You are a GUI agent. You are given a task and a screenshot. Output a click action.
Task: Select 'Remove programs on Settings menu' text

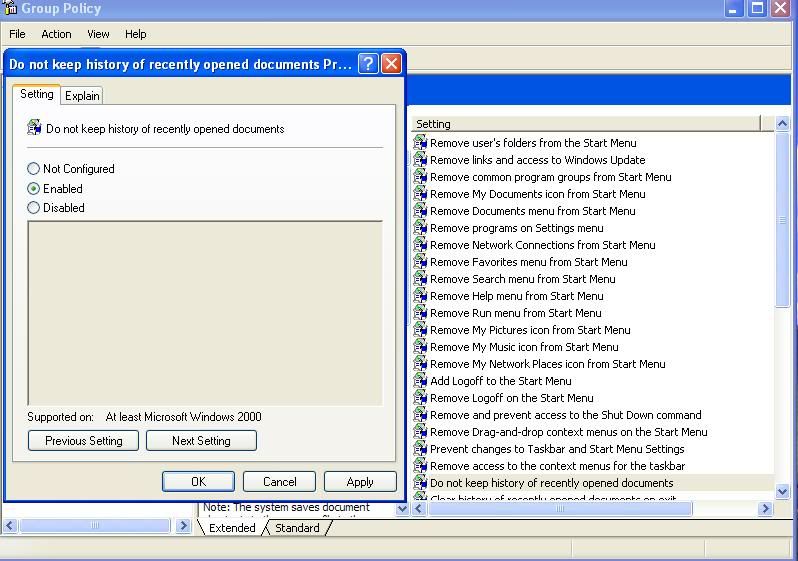517,228
